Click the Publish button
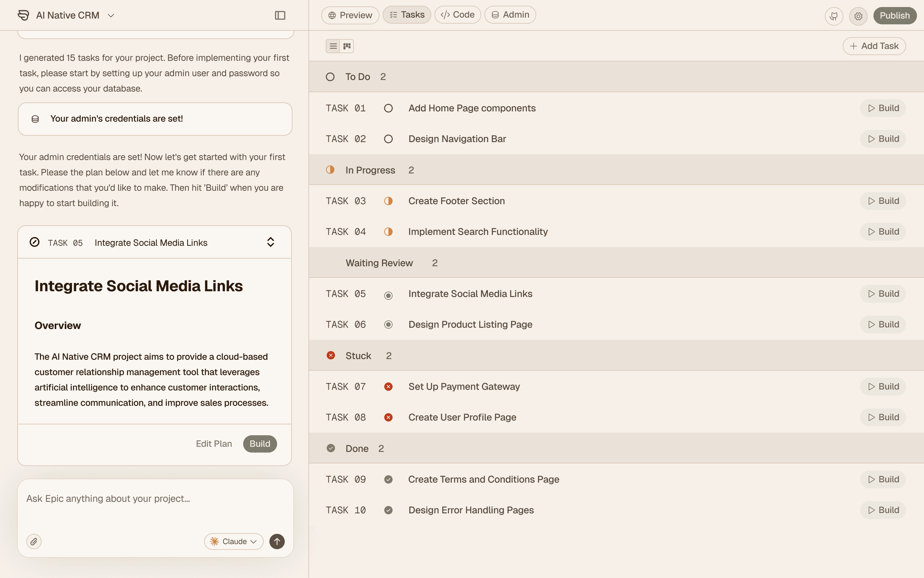924x578 pixels. coord(894,16)
